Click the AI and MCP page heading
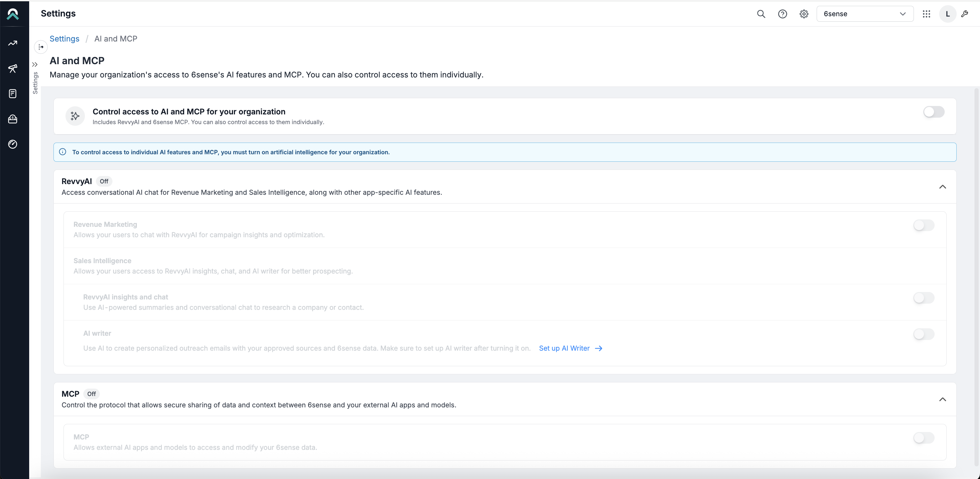The width and height of the screenshot is (980, 479). tap(77, 61)
